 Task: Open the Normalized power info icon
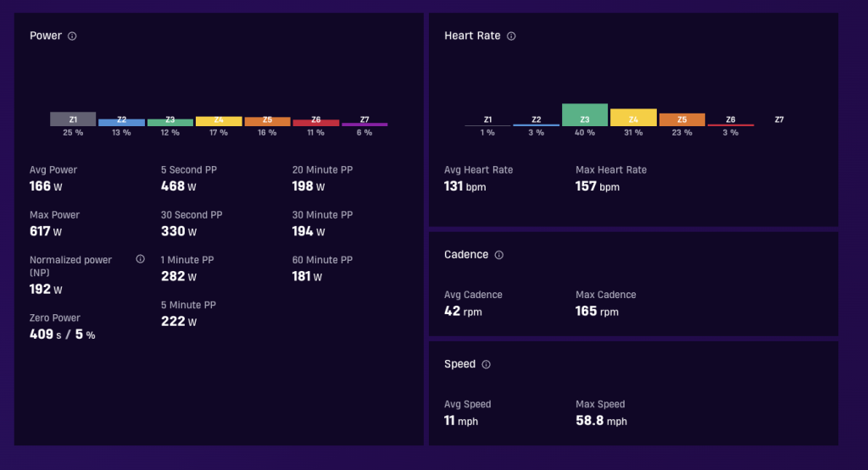140,259
